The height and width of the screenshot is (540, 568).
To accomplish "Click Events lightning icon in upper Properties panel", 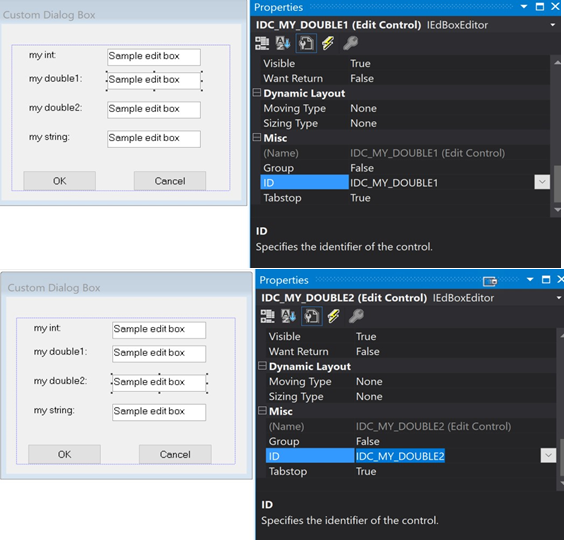I will (x=328, y=43).
